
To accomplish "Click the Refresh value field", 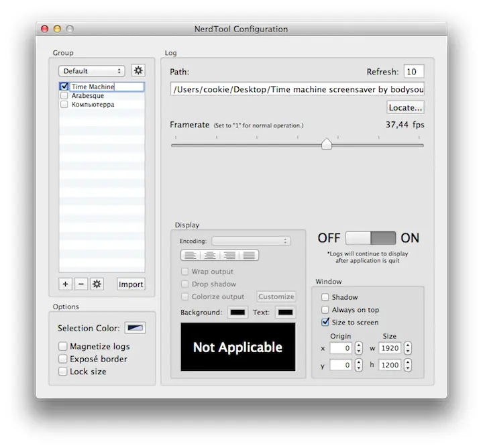I will [414, 72].
